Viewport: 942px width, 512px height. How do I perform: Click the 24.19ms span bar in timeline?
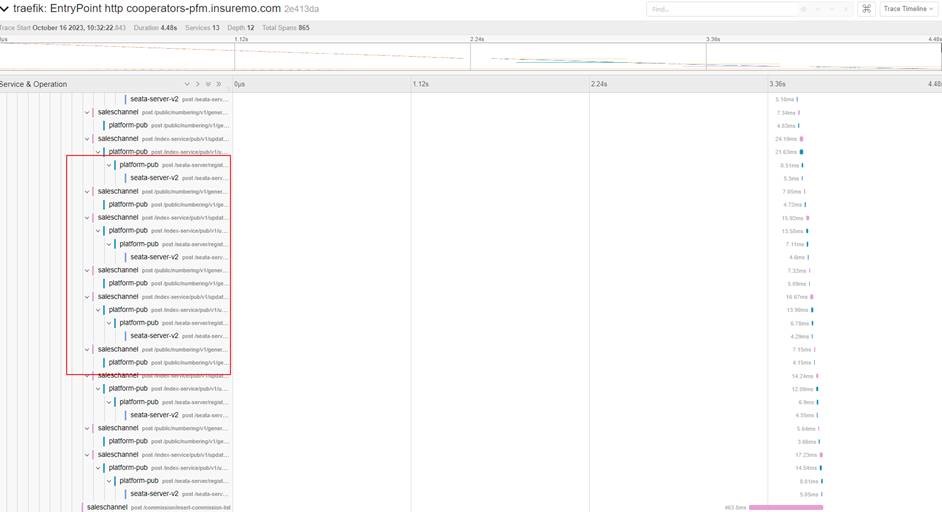(801, 139)
